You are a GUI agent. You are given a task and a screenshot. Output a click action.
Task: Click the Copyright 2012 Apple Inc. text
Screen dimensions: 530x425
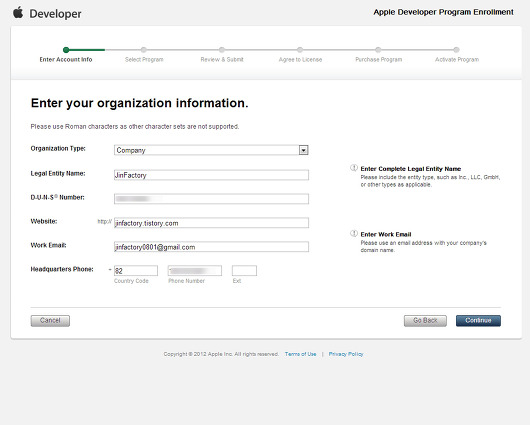pyautogui.click(x=221, y=354)
